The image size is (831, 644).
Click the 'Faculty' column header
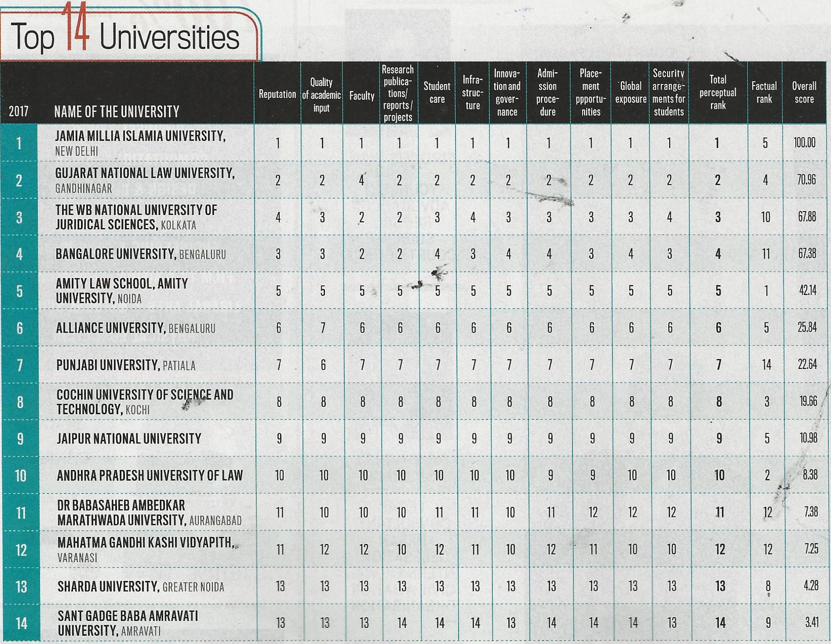(x=362, y=96)
